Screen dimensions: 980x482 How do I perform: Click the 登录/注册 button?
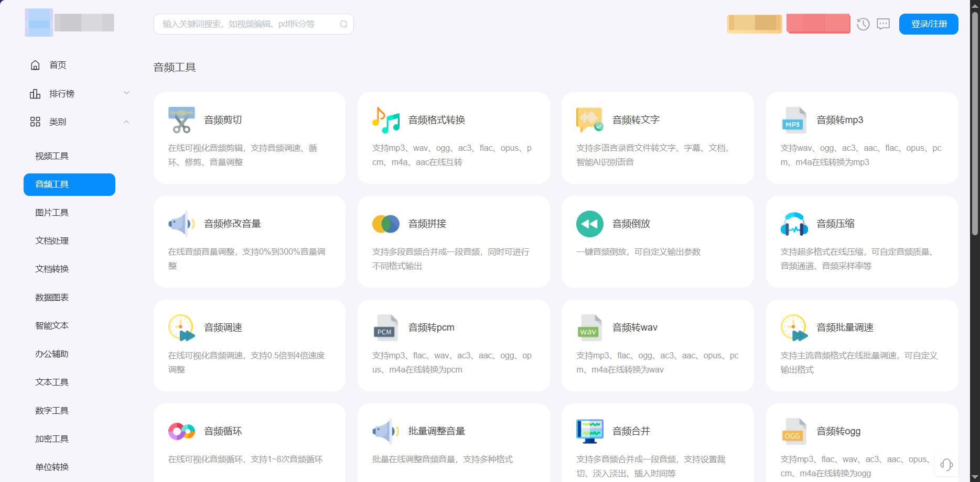(x=929, y=24)
